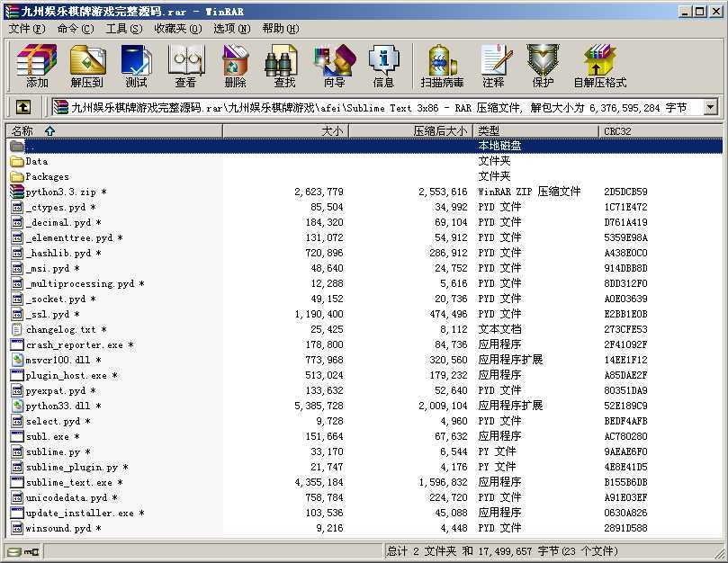The height and width of the screenshot is (563, 728).
Task: Click the 自解压格式 (SFX) toolbar icon
Action: tap(599, 66)
